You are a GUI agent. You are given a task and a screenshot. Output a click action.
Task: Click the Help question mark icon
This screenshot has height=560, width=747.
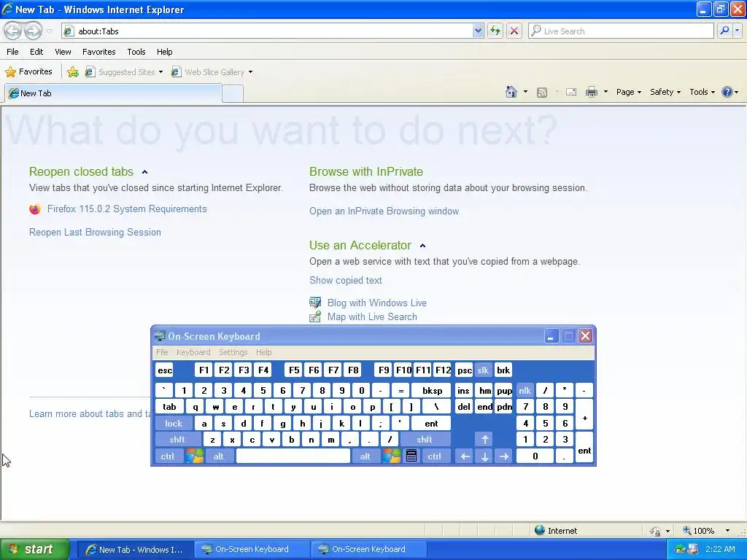point(727,92)
